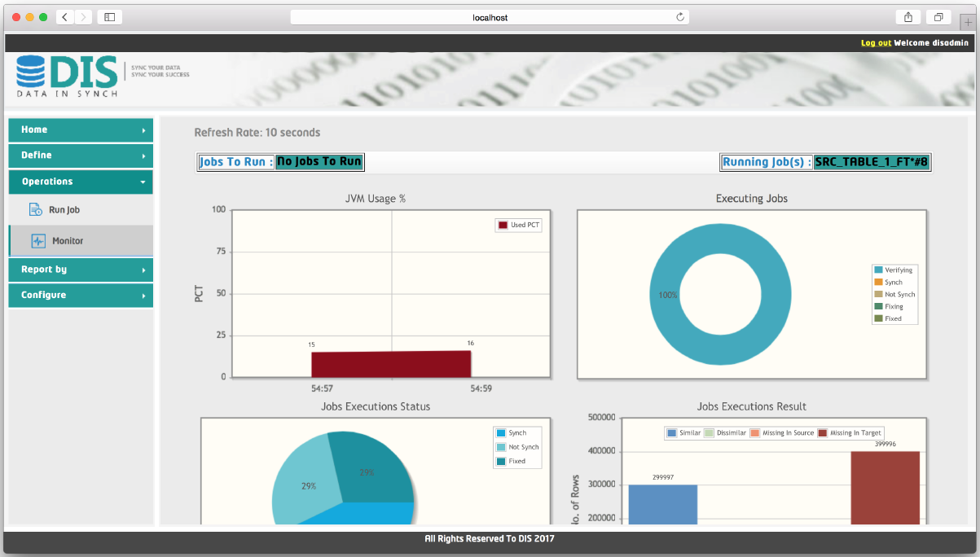Click the Jobs Executions Status title
The image size is (980, 557).
click(x=376, y=406)
